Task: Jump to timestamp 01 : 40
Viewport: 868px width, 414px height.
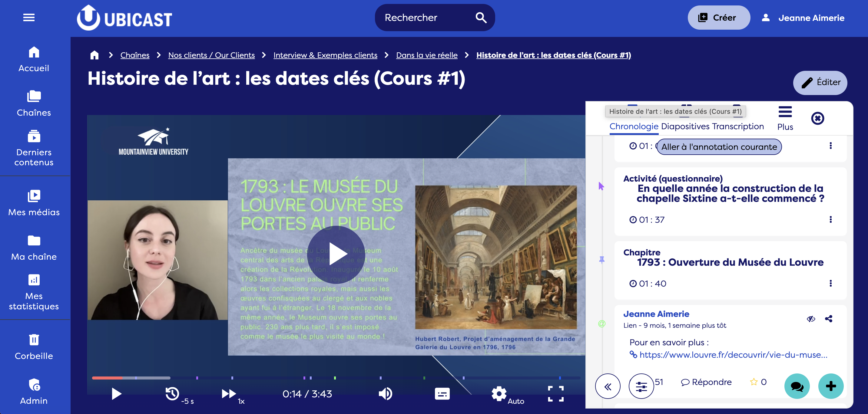Action: 648,284
